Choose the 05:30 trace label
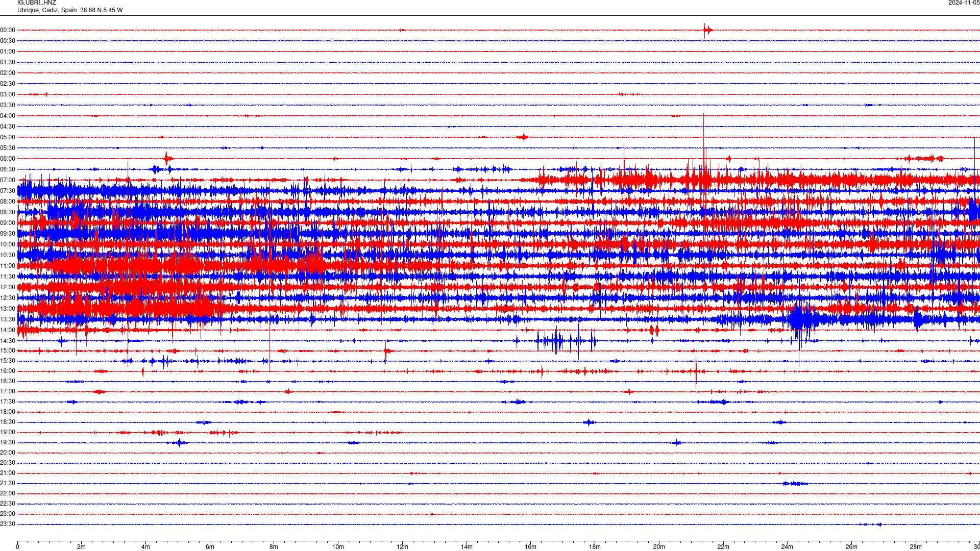 [x=8, y=148]
